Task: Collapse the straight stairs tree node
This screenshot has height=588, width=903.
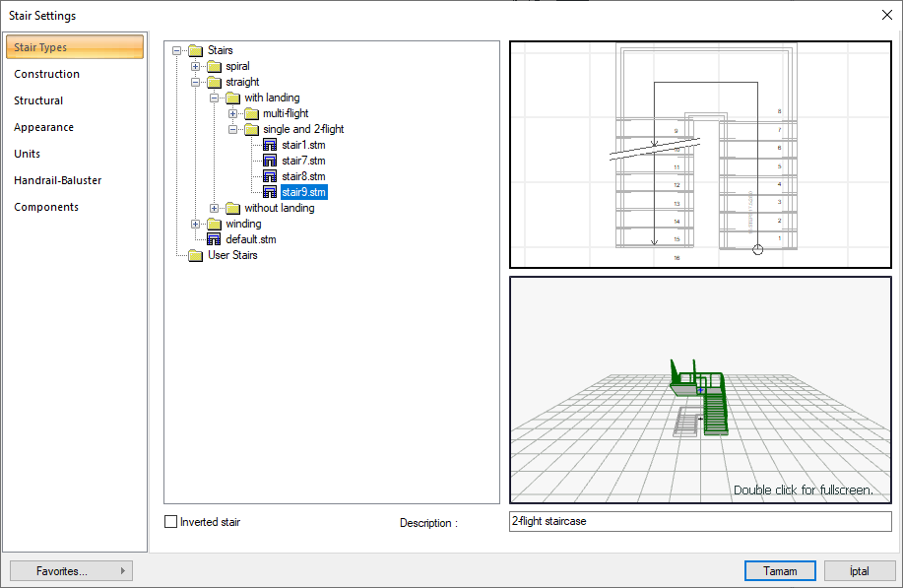Action: click(196, 82)
